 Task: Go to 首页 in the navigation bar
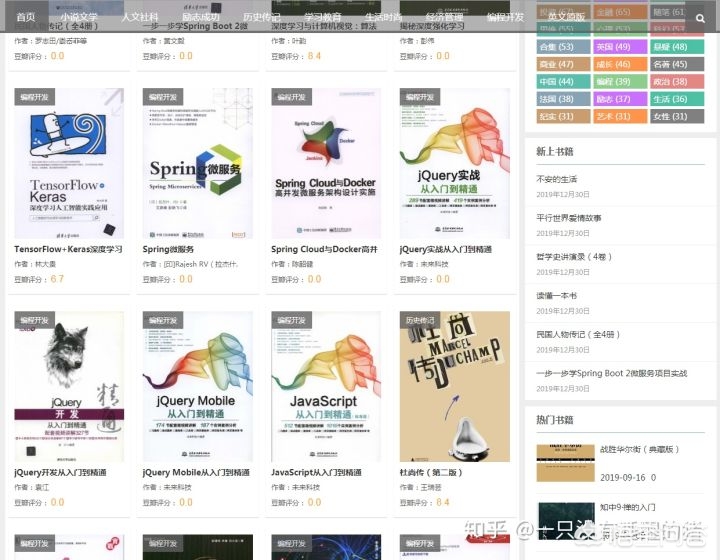[x=26, y=17]
